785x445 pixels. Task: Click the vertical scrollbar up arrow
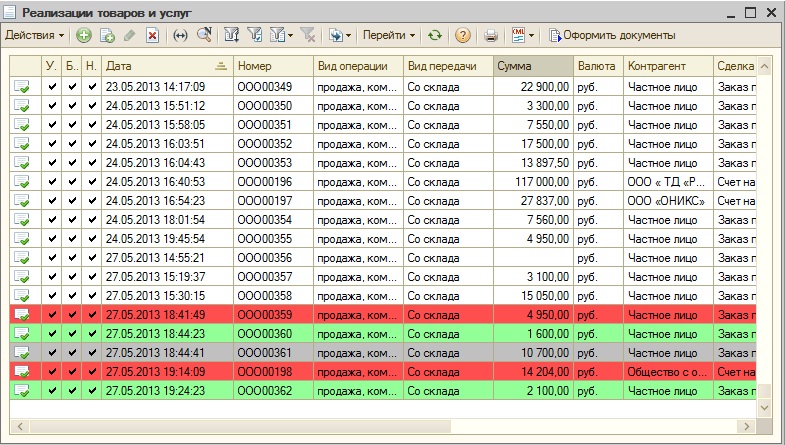(764, 66)
